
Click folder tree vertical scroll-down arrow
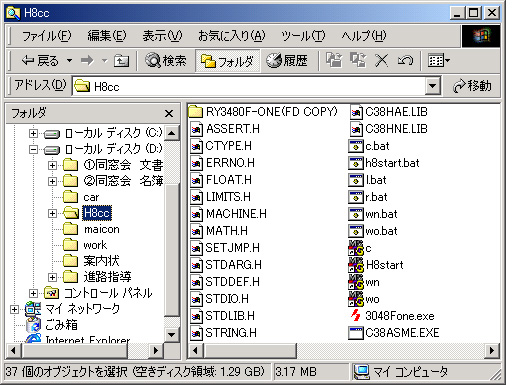[x=172, y=334]
